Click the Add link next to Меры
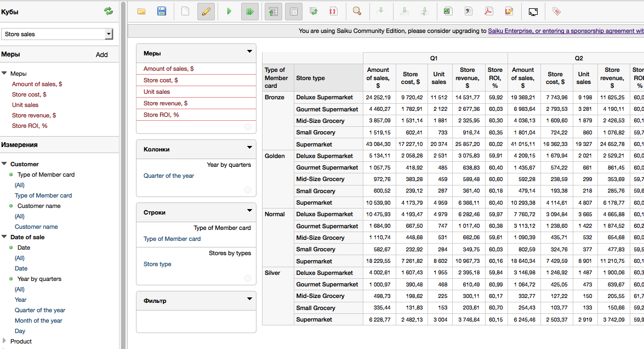Viewport: 644px width, 349px height. coord(102,55)
